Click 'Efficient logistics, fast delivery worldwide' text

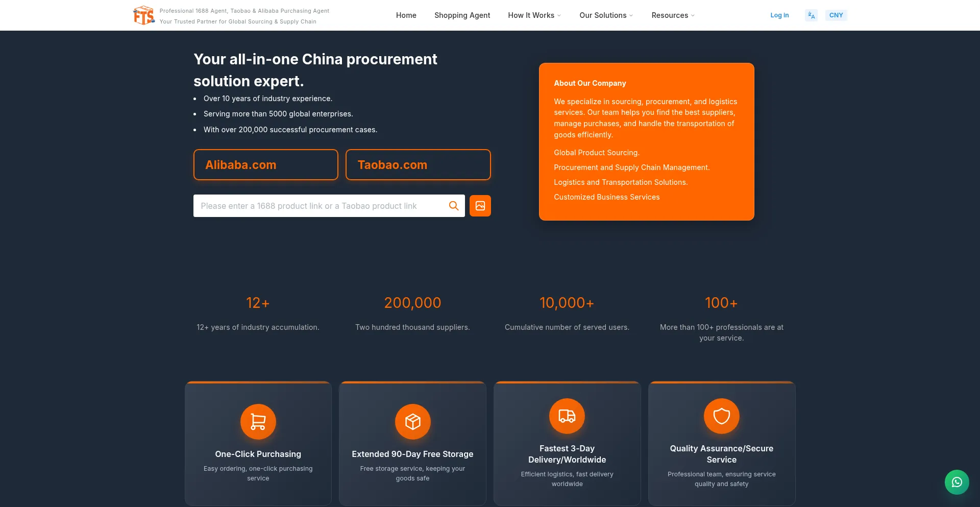pyautogui.click(x=567, y=479)
